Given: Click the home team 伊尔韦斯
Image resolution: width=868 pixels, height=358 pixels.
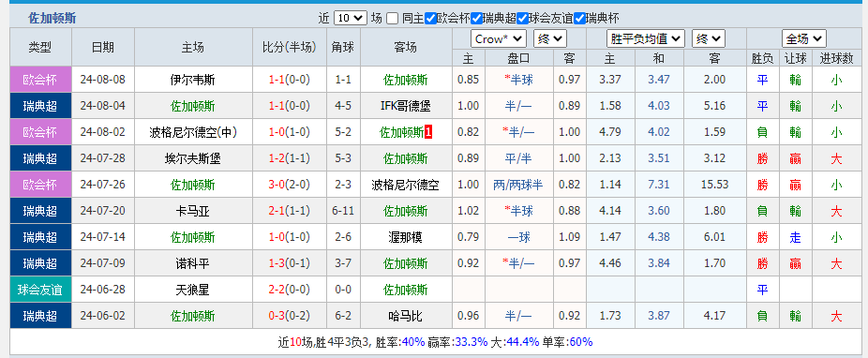Looking at the screenshot, I should click(193, 80).
